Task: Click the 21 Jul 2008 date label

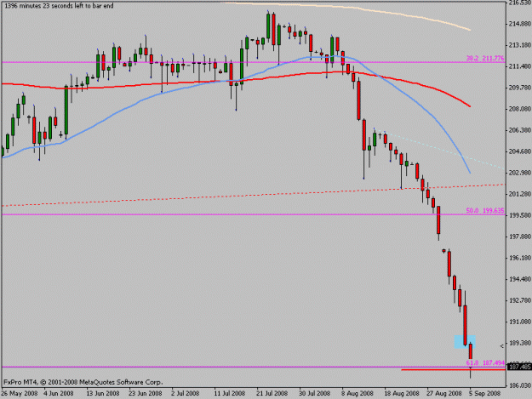Action: tap(272, 393)
